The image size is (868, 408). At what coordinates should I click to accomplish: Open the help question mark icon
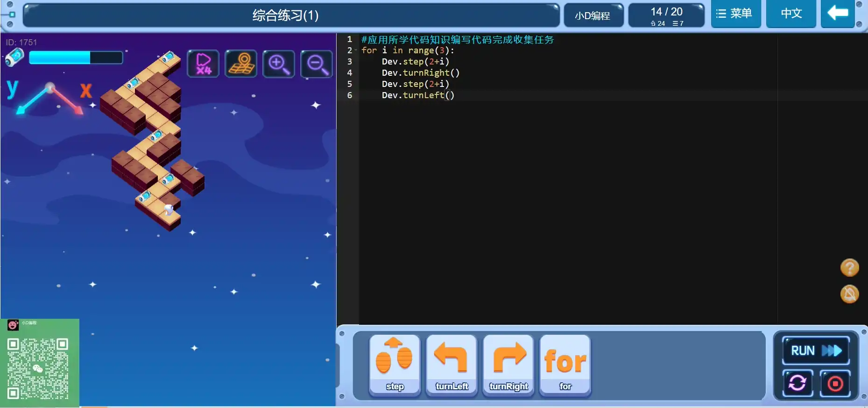point(849,268)
